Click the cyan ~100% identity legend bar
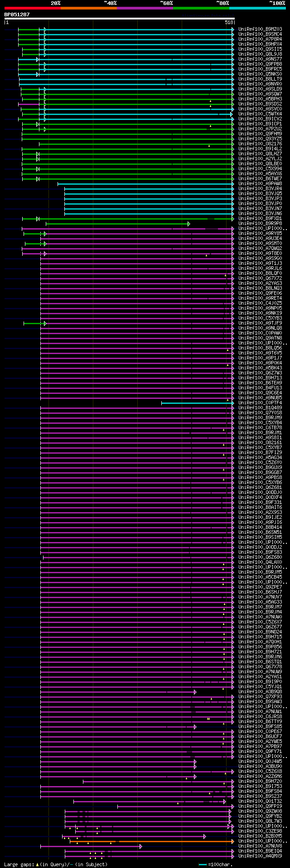Screen dimensions: 290x868 coord(257,8)
